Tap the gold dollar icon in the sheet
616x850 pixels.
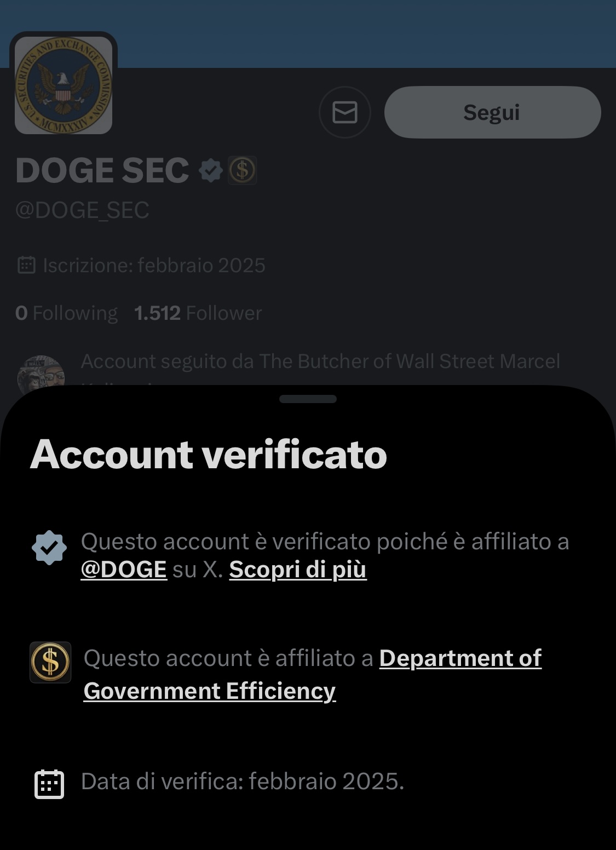pos(50,662)
